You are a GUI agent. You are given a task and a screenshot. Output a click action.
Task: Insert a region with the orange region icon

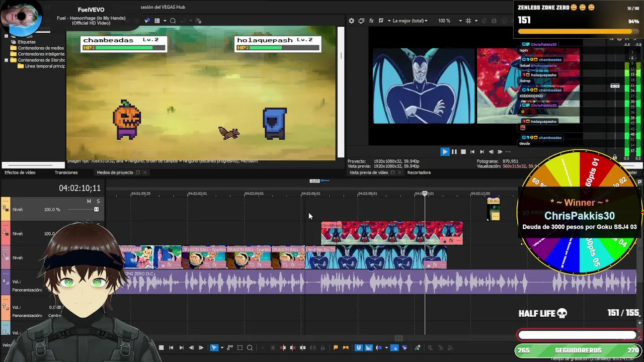click(x=346, y=347)
